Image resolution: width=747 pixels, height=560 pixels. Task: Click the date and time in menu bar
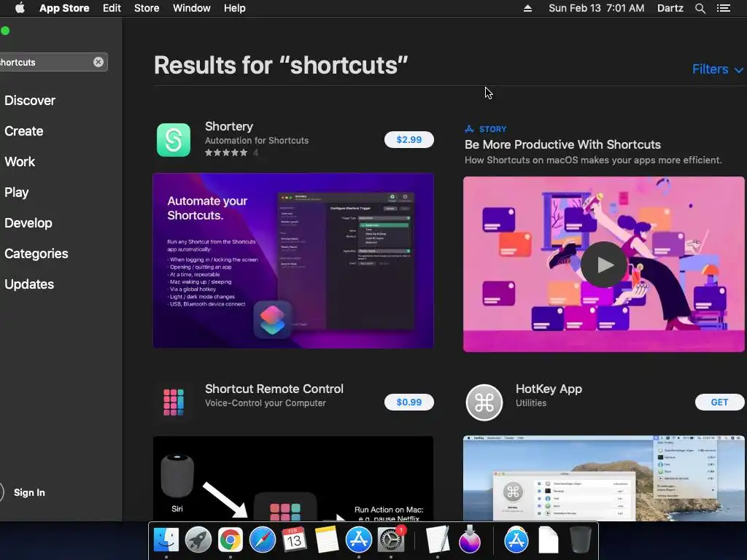pyautogui.click(x=597, y=8)
